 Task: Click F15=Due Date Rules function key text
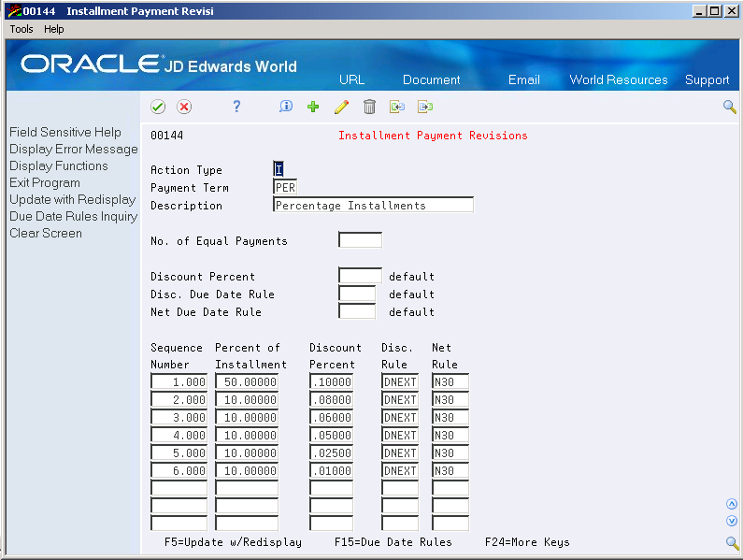[x=393, y=542]
